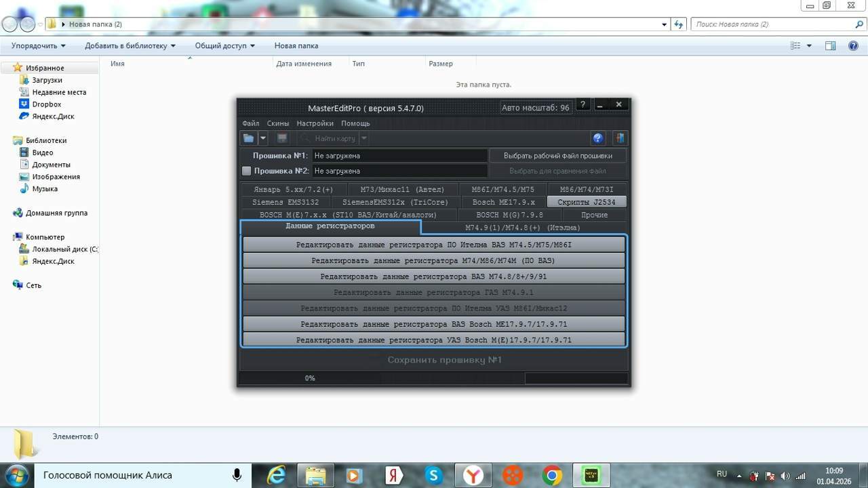The image size is (868, 488).
Task: Open Internet Explorer from the taskbar
Action: [276, 475]
